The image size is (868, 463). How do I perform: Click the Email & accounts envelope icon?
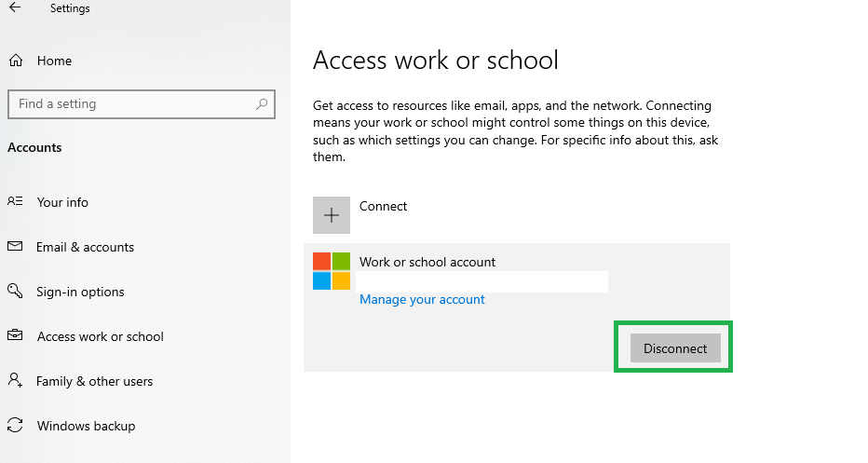pyautogui.click(x=15, y=246)
